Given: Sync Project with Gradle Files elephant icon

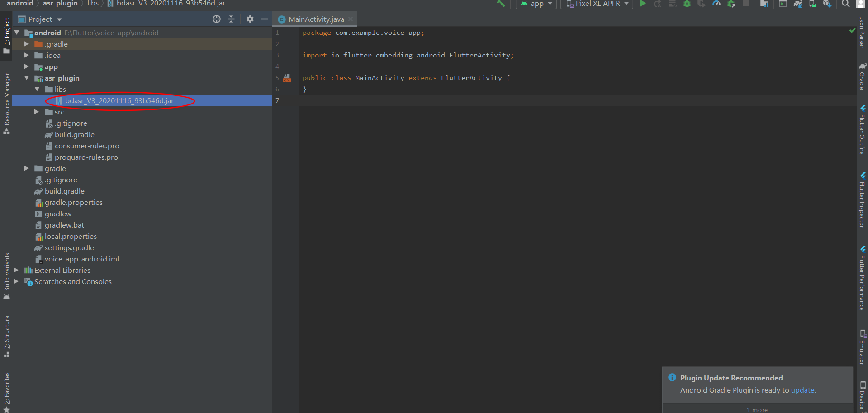Looking at the screenshot, I should (798, 4).
